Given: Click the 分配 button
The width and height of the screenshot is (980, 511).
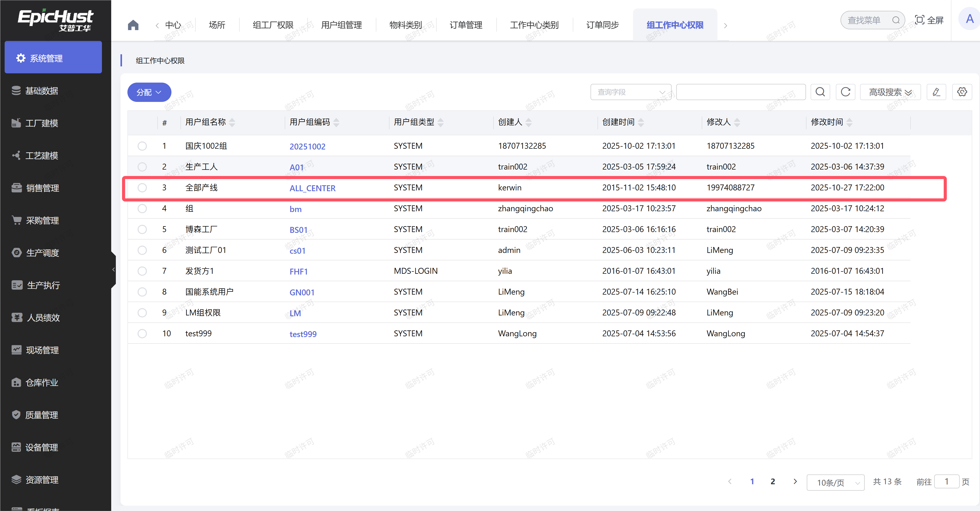Looking at the screenshot, I should 149,92.
